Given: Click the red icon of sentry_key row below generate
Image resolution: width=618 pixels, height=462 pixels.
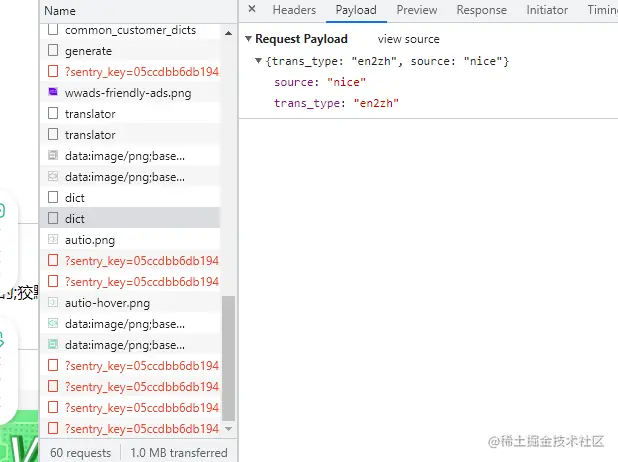Looking at the screenshot, I should click(x=53, y=71).
